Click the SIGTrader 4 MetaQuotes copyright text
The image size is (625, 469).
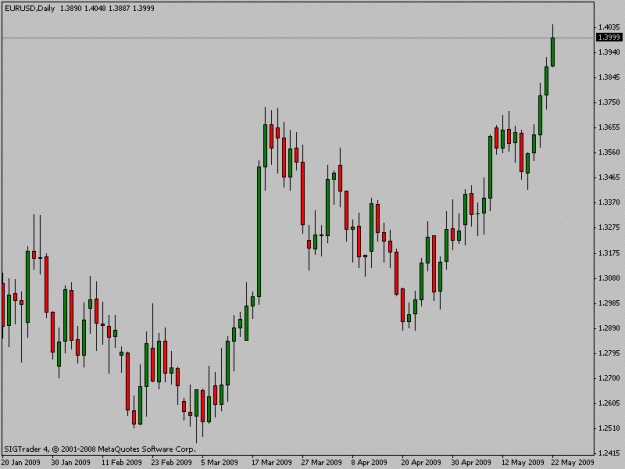100,449
